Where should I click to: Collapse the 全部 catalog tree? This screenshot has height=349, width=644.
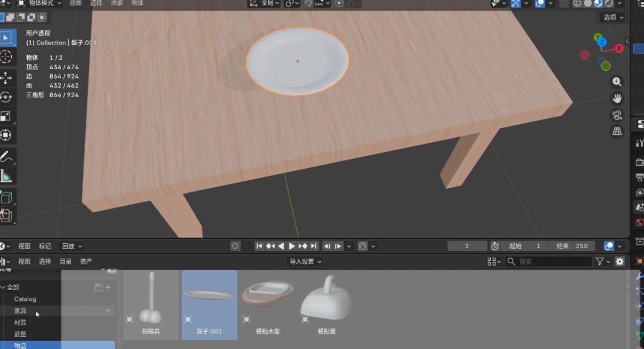3,287
